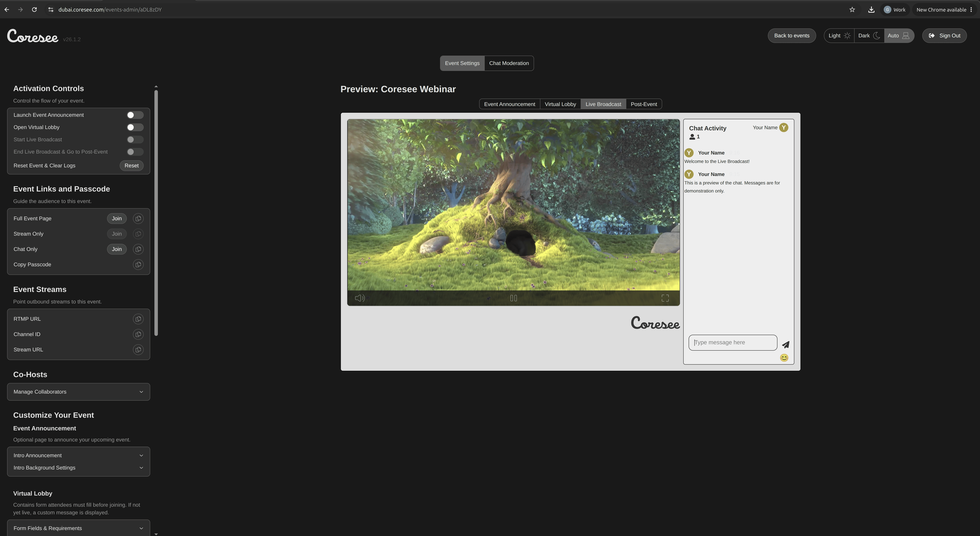
Task: Copy the event passcode
Action: 138,265
